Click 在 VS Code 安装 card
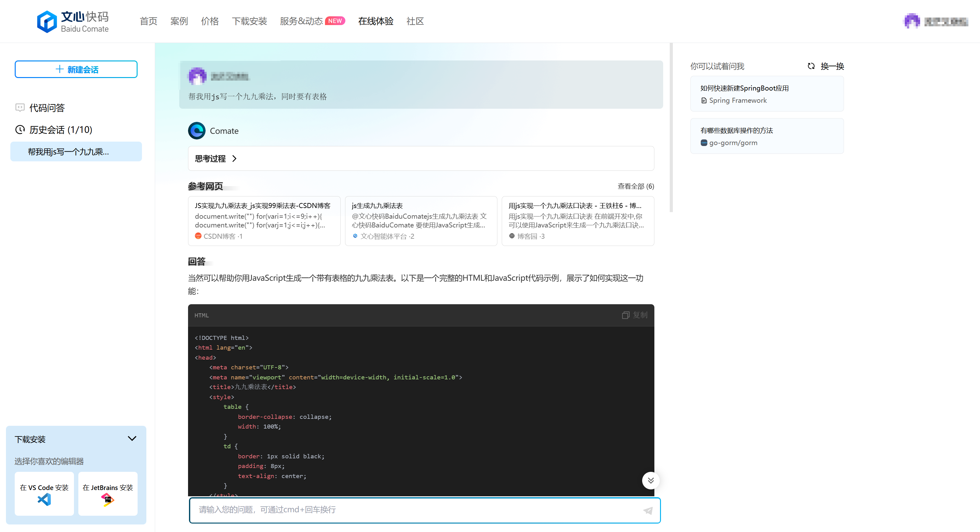Viewport: 980px width, 532px height. tap(44, 494)
